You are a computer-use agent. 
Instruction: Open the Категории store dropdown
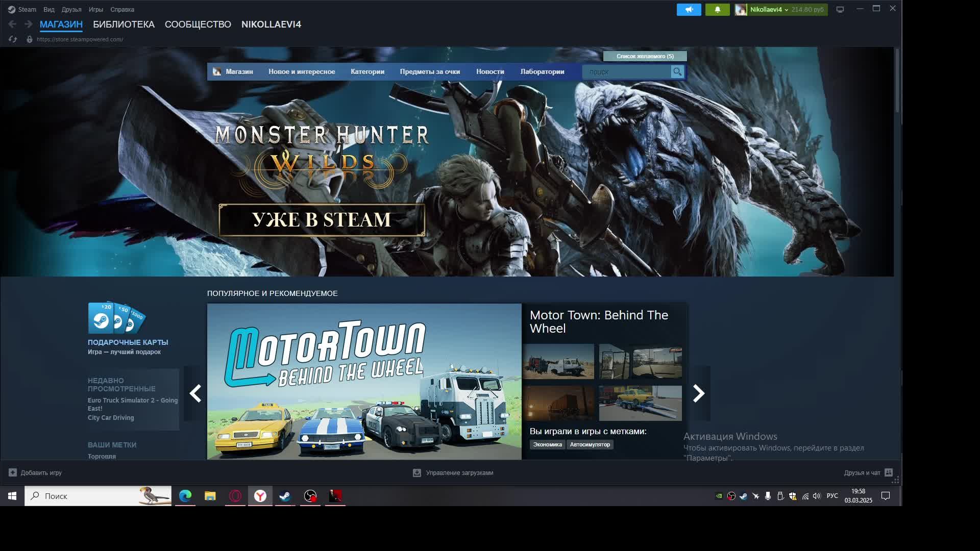tap(367, 72)
